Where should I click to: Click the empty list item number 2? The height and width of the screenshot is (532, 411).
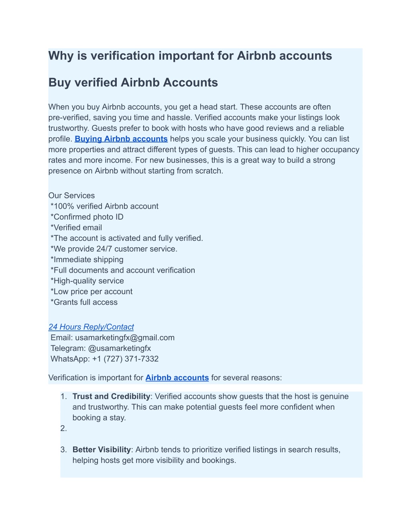[x=63, y=428]
